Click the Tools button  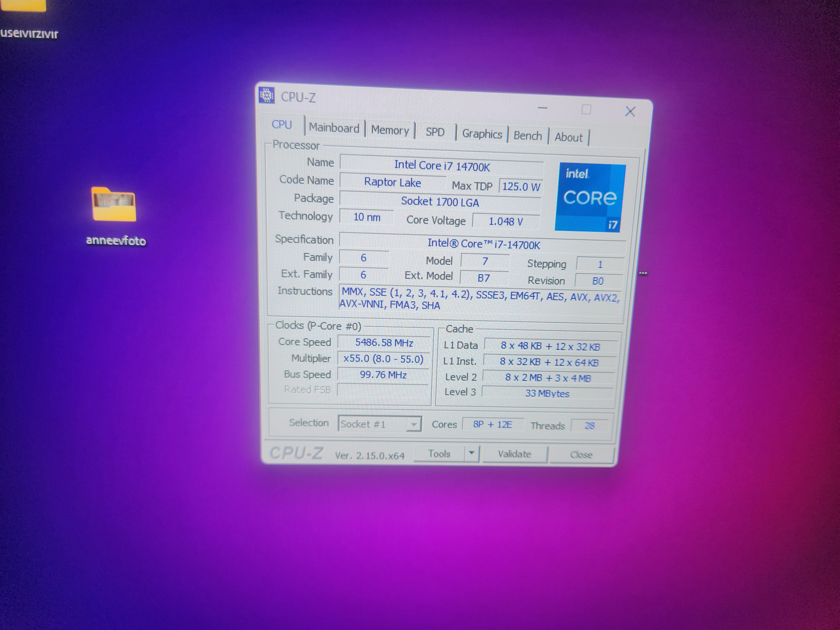coord(439,453)
